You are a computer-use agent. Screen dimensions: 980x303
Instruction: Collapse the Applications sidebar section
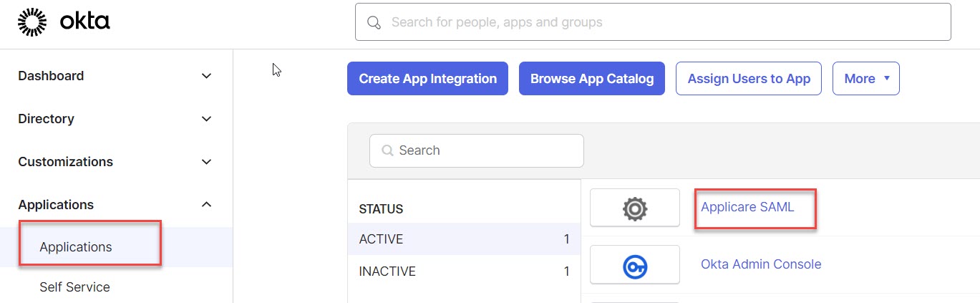click(x=207, y=205)
